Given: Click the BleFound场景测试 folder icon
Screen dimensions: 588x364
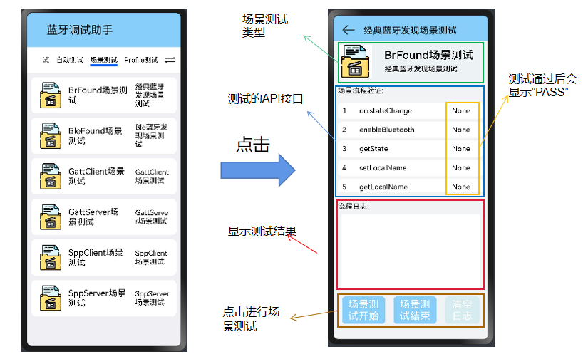Looking at the screenshot, I should tap(50, 135).
